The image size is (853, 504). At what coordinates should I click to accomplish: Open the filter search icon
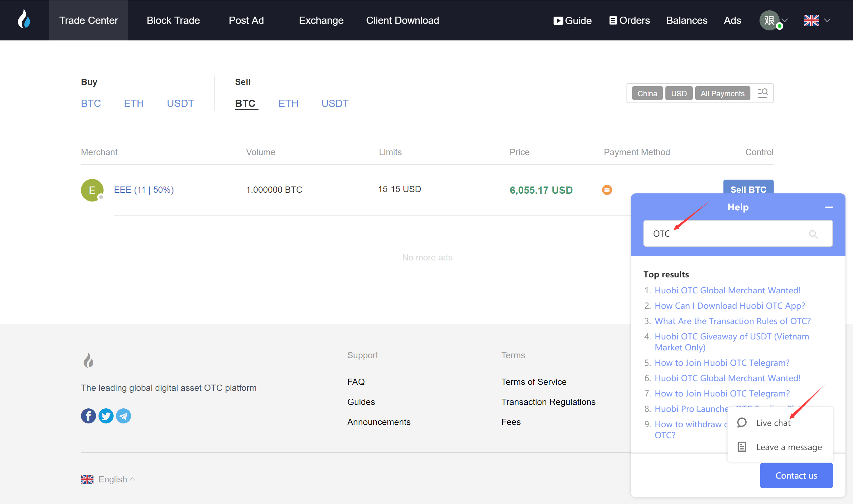click(x=763, y=93)
